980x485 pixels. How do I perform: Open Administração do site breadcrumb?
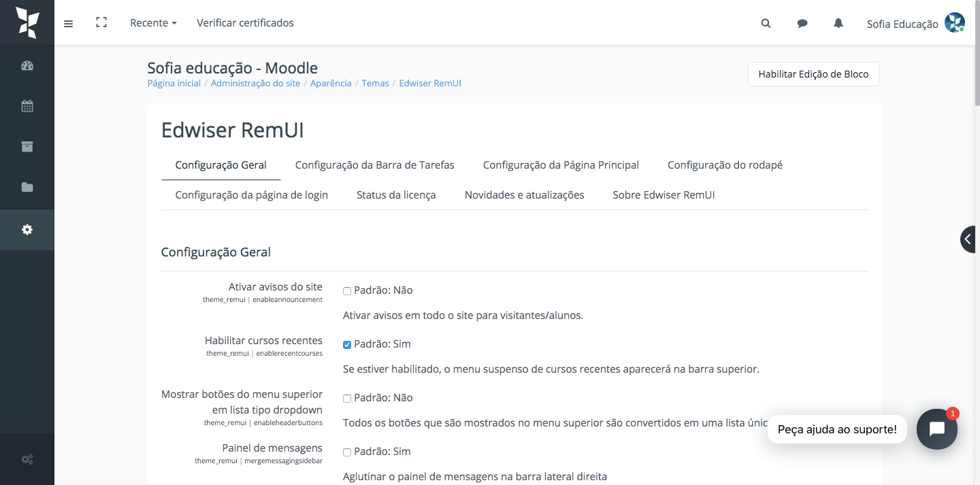[x=256, y=83]
